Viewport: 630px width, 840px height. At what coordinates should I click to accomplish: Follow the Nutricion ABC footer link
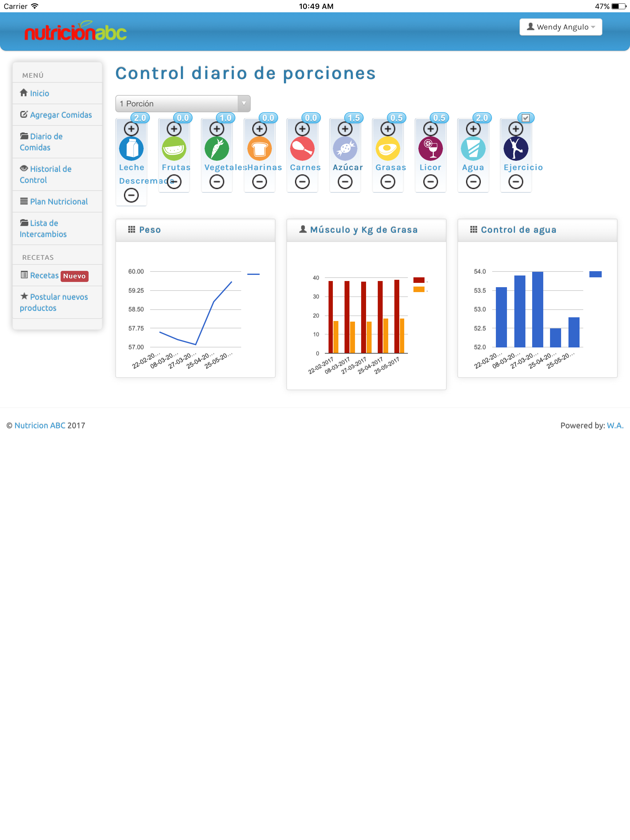pos(40,425)
